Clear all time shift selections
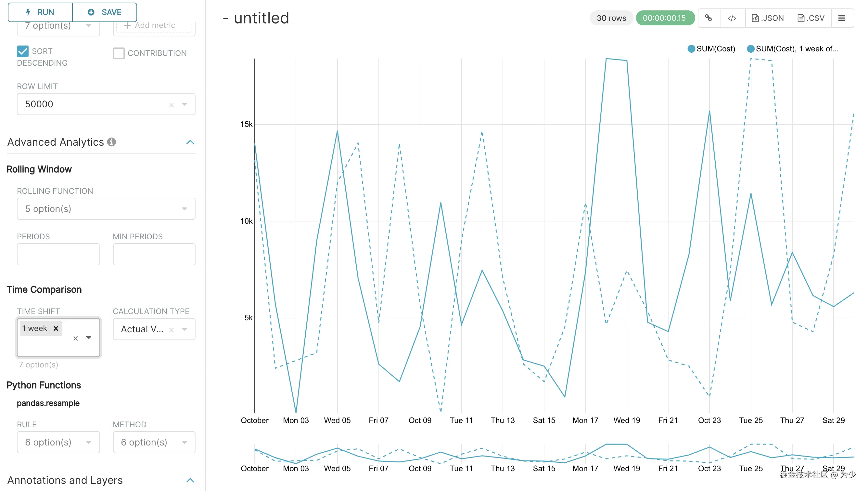The height and width of the screenshot is (491, 868). point(75,338)
